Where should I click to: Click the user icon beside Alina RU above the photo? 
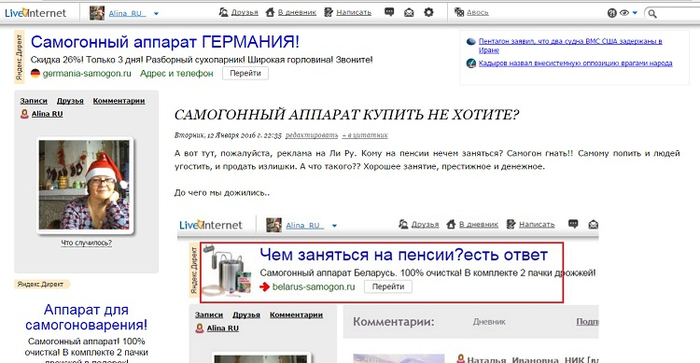[25, 114]
